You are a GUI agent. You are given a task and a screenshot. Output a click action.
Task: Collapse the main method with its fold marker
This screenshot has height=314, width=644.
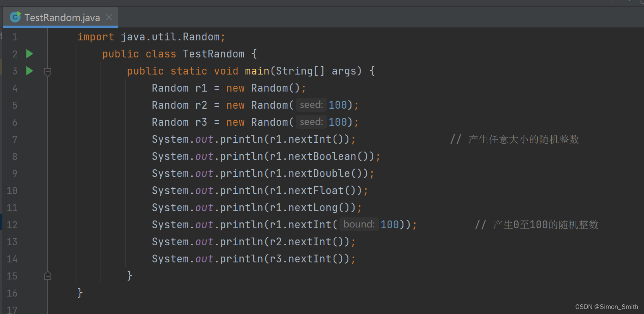pos(48,72)
